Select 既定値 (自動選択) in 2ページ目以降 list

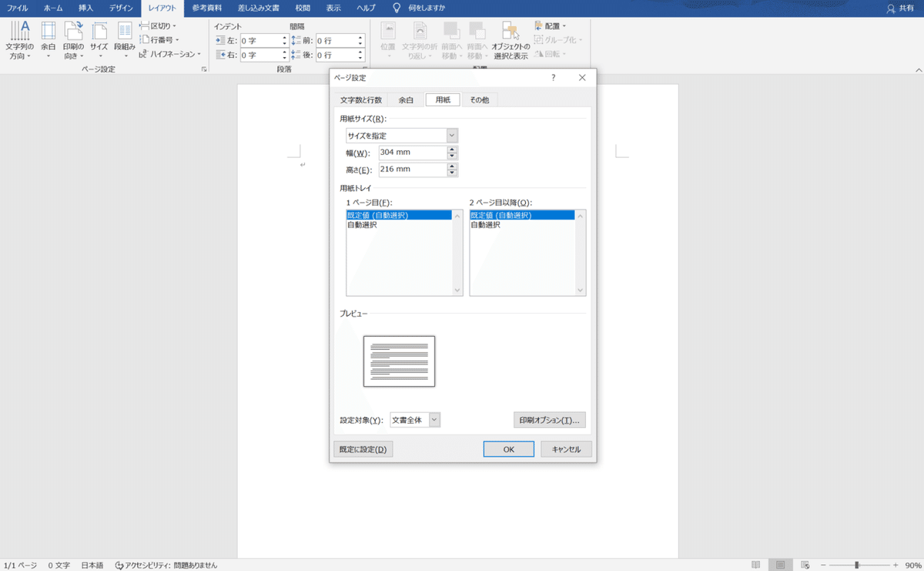coord(522,216)
